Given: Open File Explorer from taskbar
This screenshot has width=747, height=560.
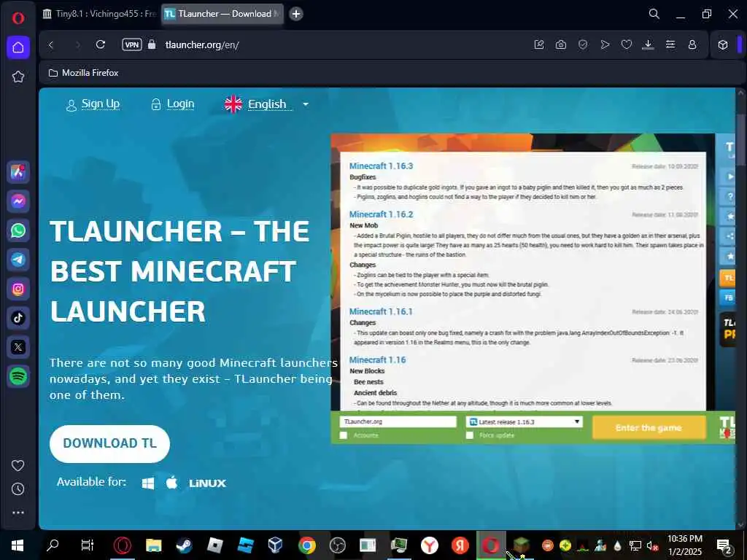Looking at the screenshot, I should coord(153,545).
